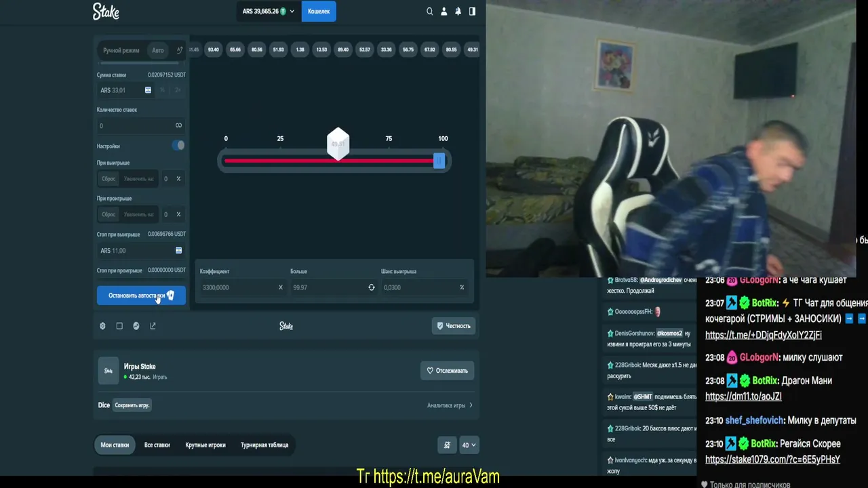Expand Аналитика игры section
The image size is (868, 488).
(x=450, y=405)
